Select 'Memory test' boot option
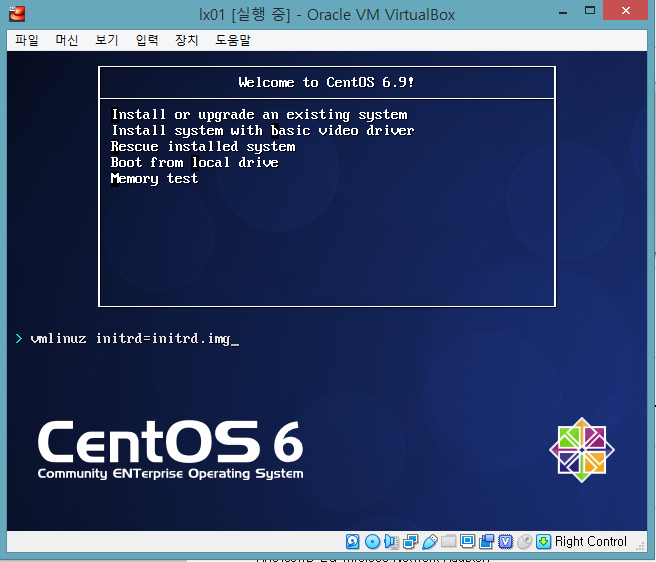This screenshot has height=562, width=656. (x=154, y=179)
